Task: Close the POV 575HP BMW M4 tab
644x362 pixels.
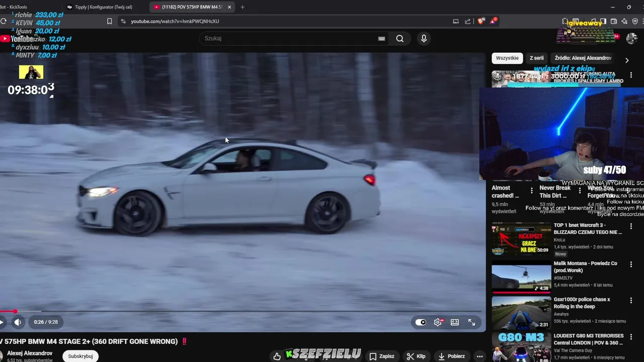Action: [229, 7]
